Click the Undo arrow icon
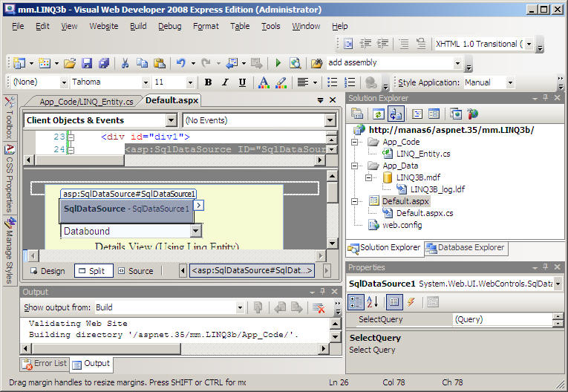Image resolution: width=568 pixels, height=392 pixels. (x=180, y=63)
